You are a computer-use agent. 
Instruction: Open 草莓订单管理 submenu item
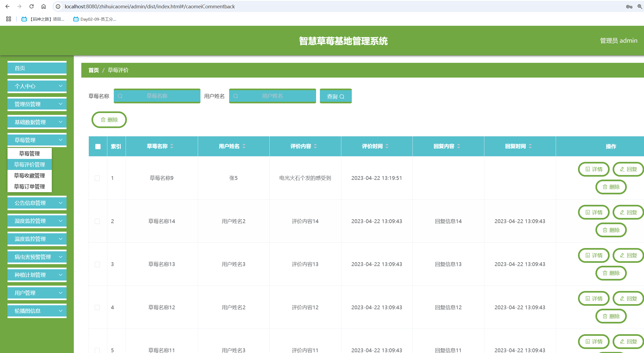(30, 187)
